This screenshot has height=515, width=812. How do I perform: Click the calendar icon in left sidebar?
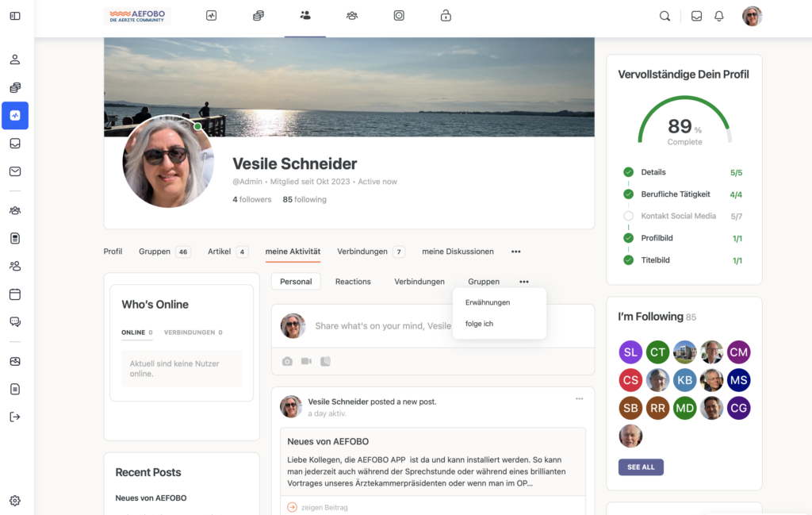(15, 294)
